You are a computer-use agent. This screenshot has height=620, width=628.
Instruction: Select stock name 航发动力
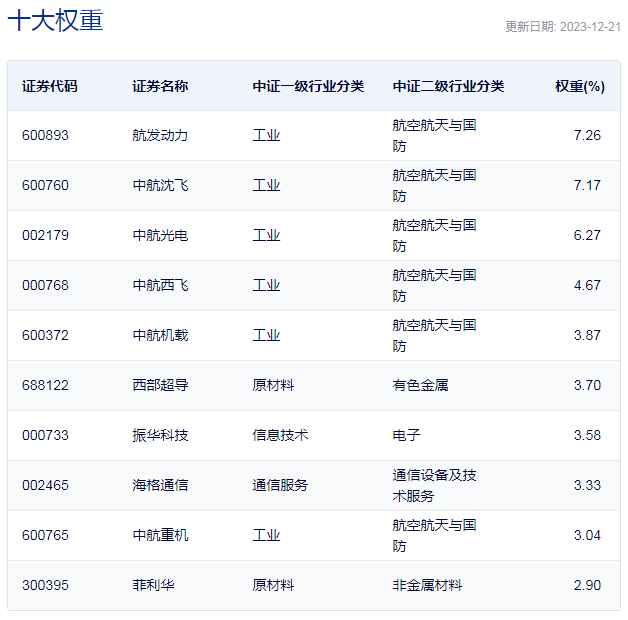[x=160, y=135]
